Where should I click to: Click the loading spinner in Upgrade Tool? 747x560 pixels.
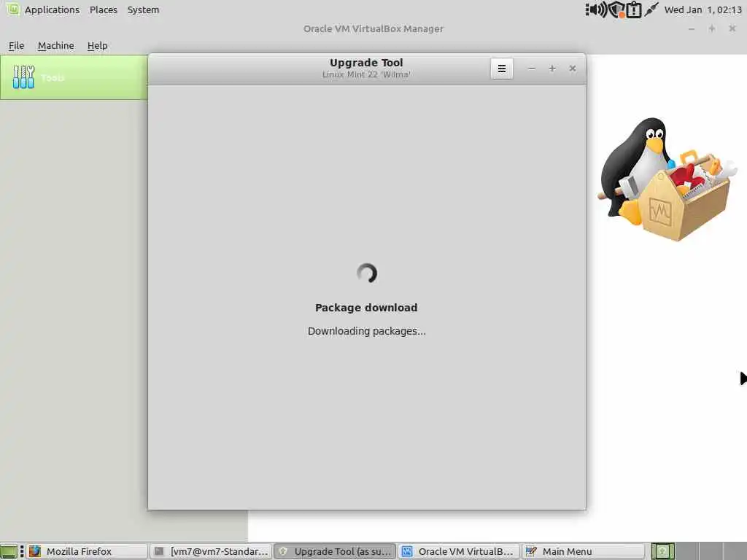pos(367,273)
